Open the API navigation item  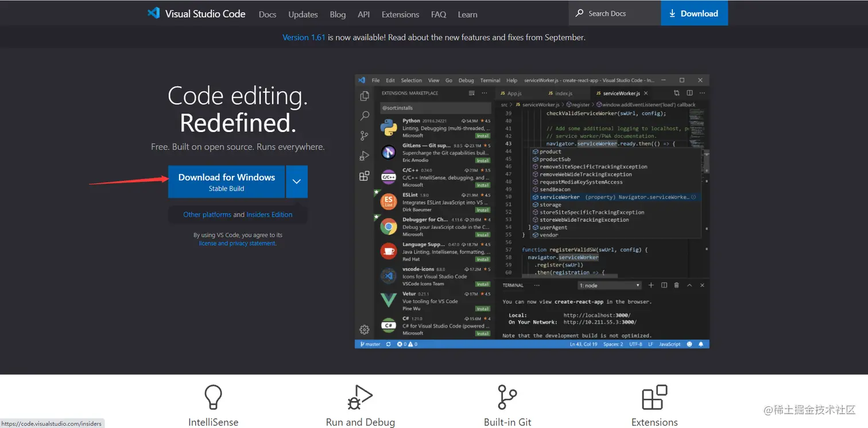coord(363,14)
